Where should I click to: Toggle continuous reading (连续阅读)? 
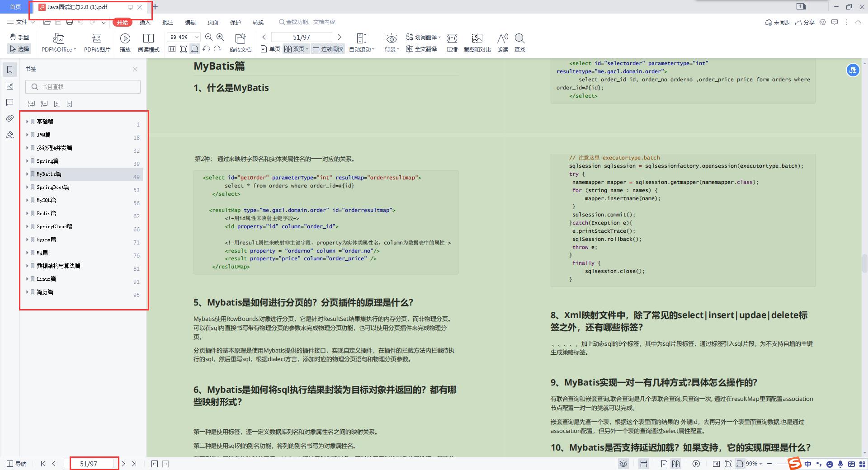(x=328, y=49)
